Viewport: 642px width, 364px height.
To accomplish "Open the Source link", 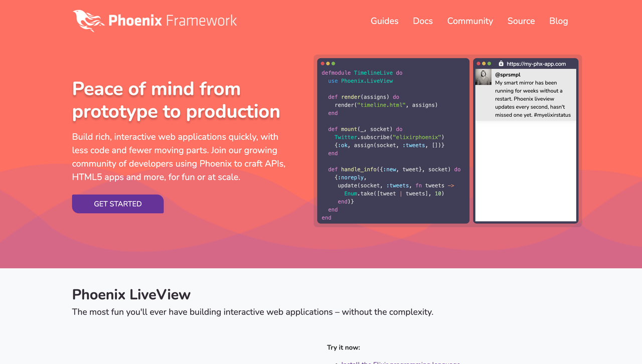I will [521, 21].
